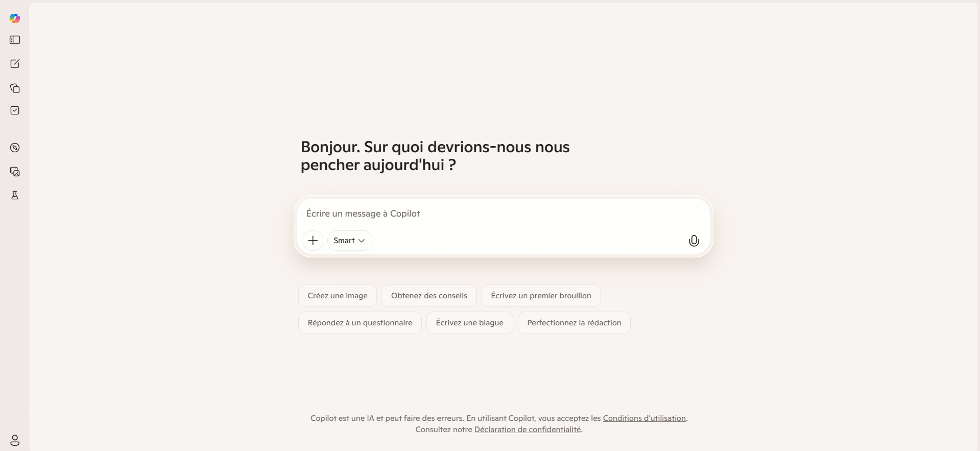Open the Conditions d'utilisation link
This screenshot has height=451, width=980.
tap(644, 418)
